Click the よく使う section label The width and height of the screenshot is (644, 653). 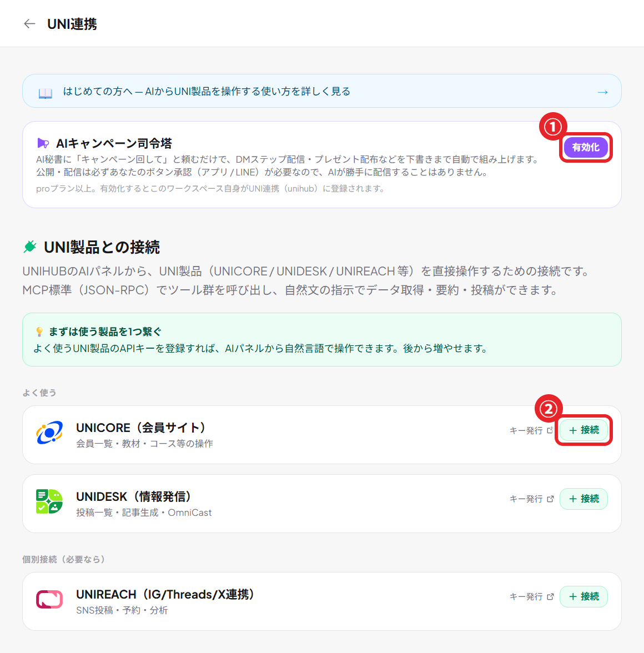coord(39,393)
